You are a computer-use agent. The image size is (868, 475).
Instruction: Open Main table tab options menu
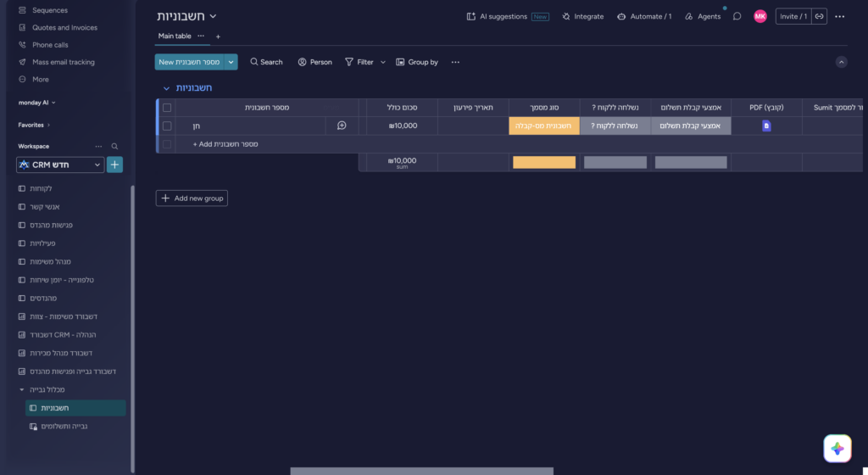click(201, 36)
